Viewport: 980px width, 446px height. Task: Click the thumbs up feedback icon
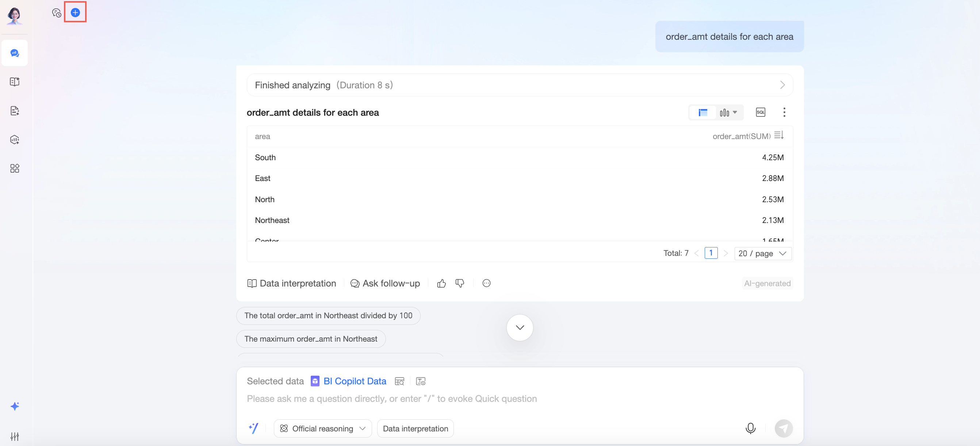441,283
